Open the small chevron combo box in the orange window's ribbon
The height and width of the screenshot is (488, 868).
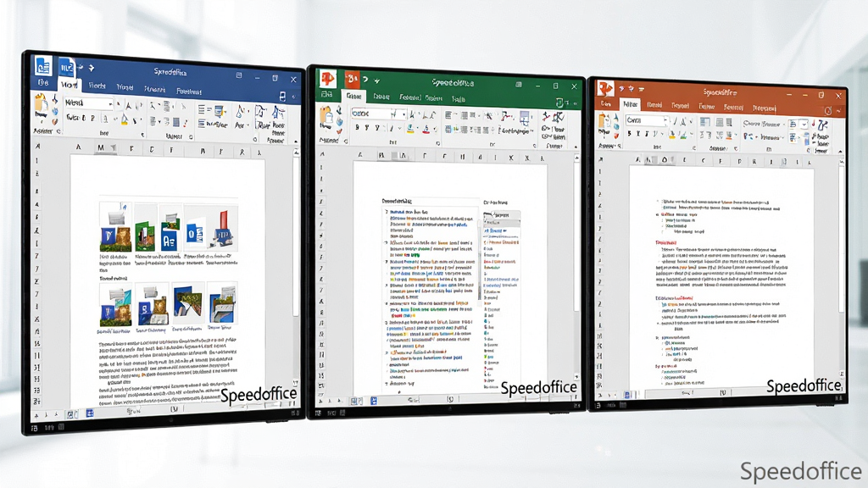click(804, 124)
